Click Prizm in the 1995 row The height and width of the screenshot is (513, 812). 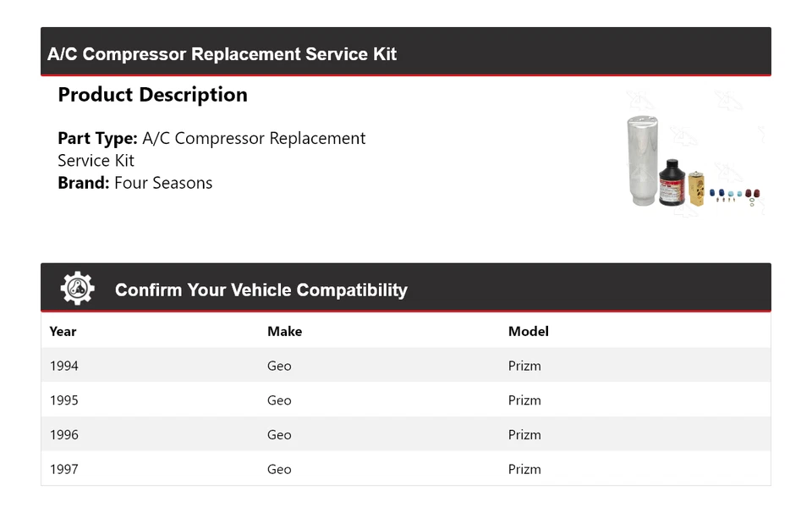pyautogui.click(x=524, y=400)
